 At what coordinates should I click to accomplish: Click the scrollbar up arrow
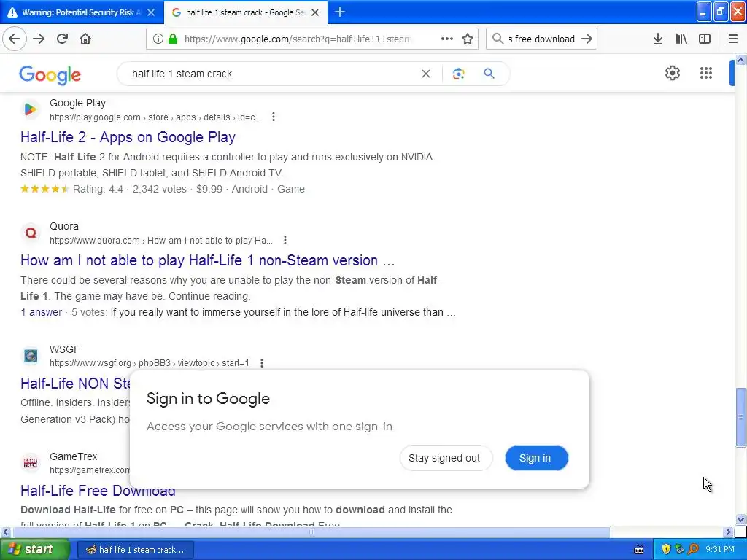coord(740,60)
